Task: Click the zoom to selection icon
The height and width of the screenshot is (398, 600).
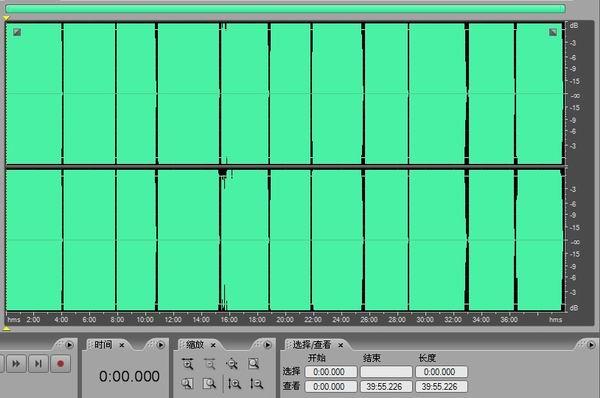Action: [253, 364]
